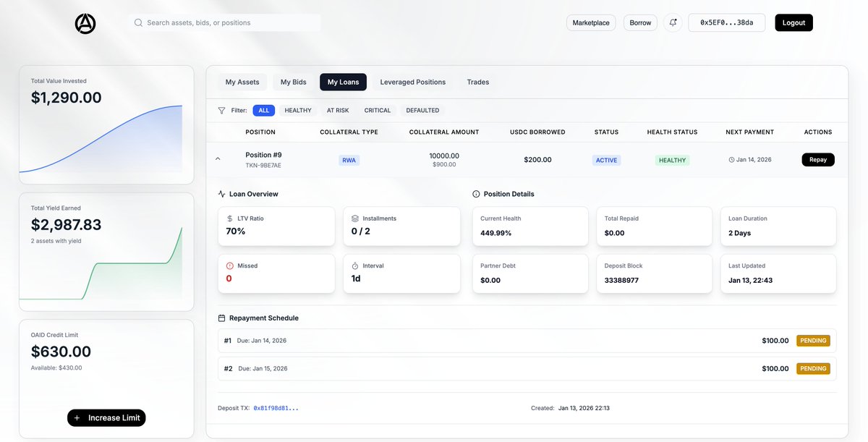868x442 pixels.
Task: Enable the DEFAULTED filter
Action: tap(422, 110)
